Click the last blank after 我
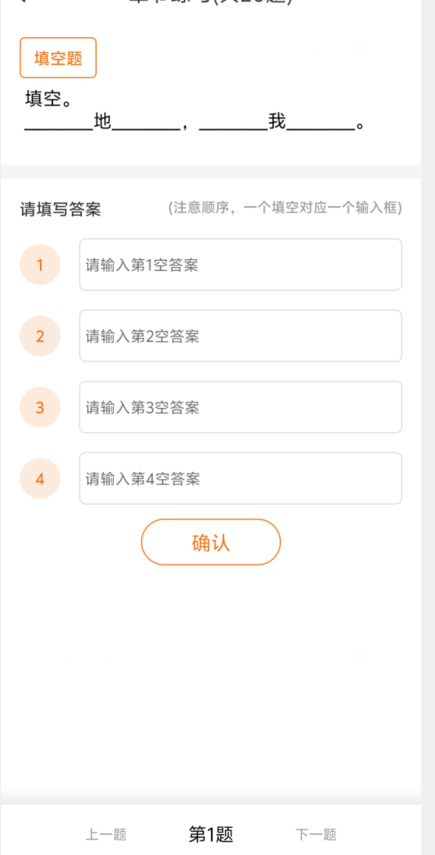The width and height of the screenshot is (435, 855). [x=321, y=124]
